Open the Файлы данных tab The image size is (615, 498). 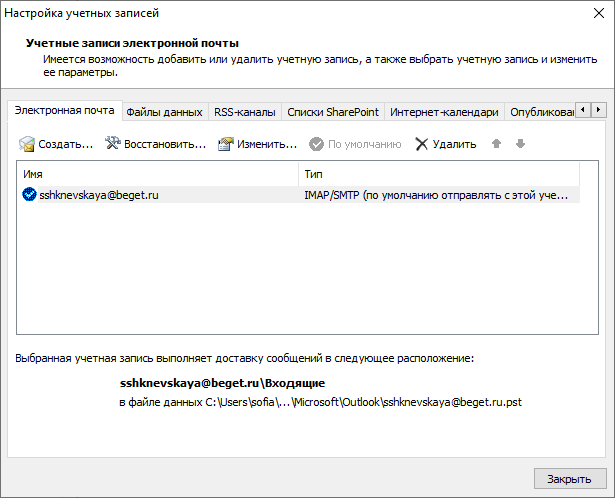(164, 112)
